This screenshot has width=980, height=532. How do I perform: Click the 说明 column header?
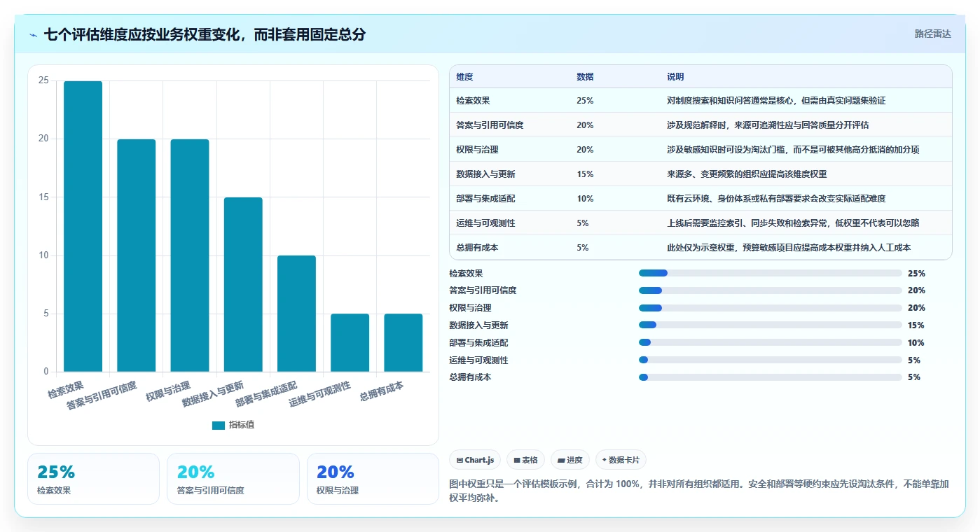[x=675, y=77]
